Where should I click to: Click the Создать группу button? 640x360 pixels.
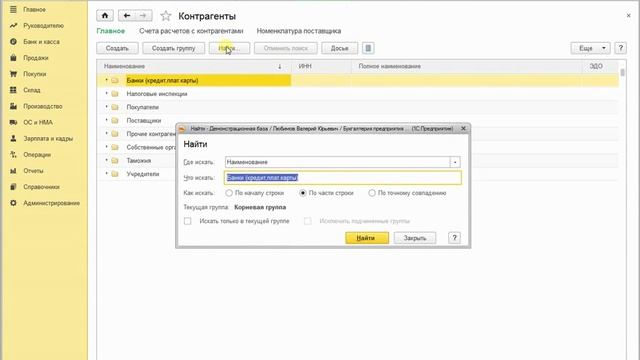tap(173, 48)
